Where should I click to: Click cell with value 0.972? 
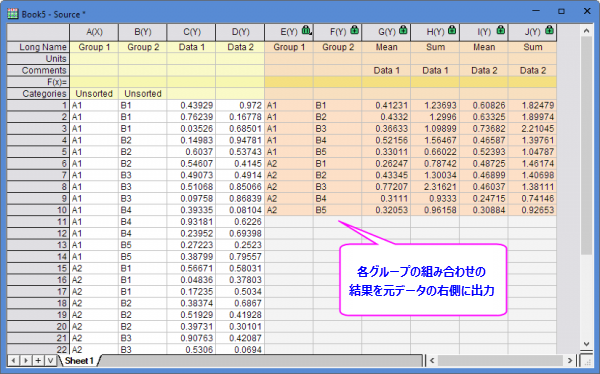point(240,105)
